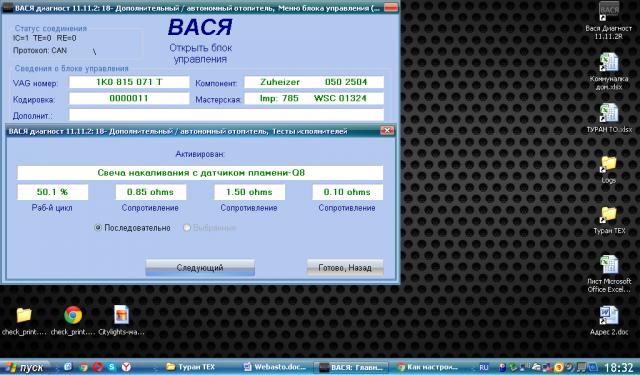Launch Chrome from quick launch bar

83,367
